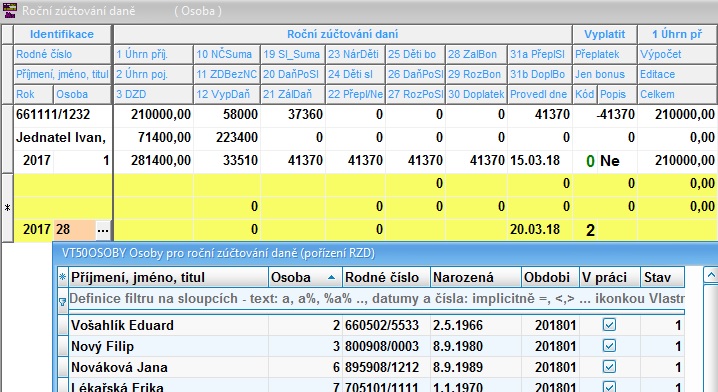Image resolution: width=718 pixels, height=392 pixels.
Task: Click the V práci column header
Action: (609, 278)
